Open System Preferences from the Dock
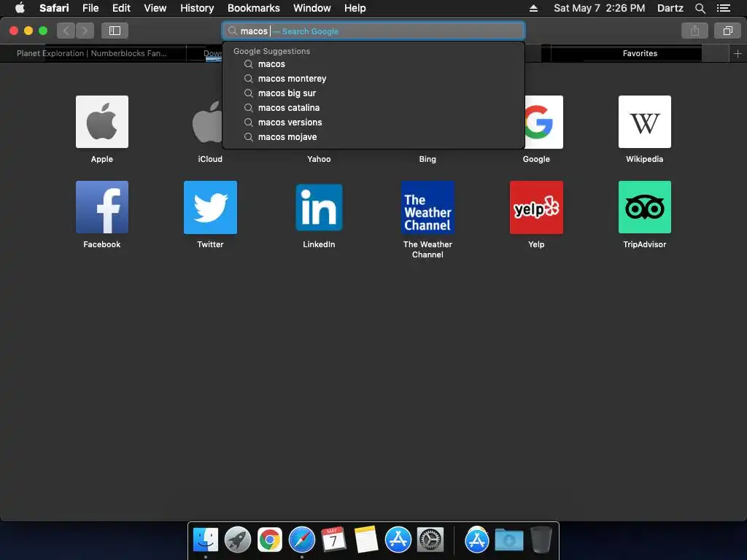The image size is (747, 560). click(430, 540)
